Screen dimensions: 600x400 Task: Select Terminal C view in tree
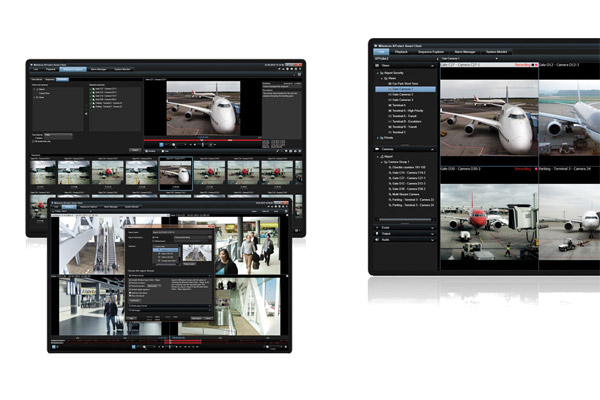tap(399, 132)
